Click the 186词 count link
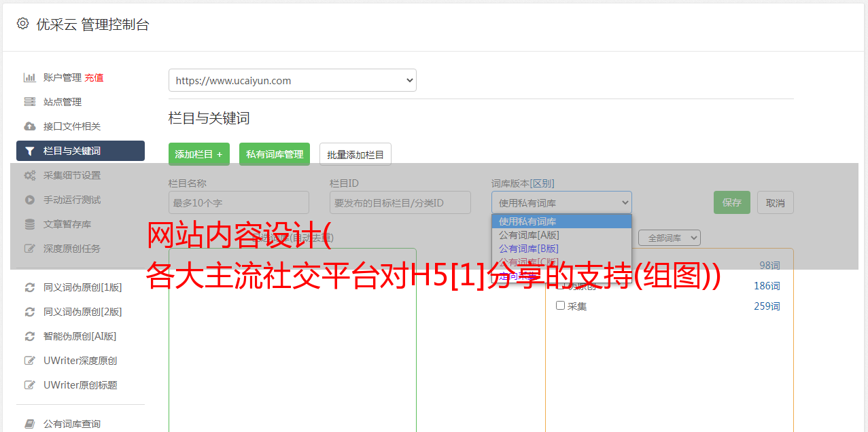868x432 pixels. tap(767, 286)
